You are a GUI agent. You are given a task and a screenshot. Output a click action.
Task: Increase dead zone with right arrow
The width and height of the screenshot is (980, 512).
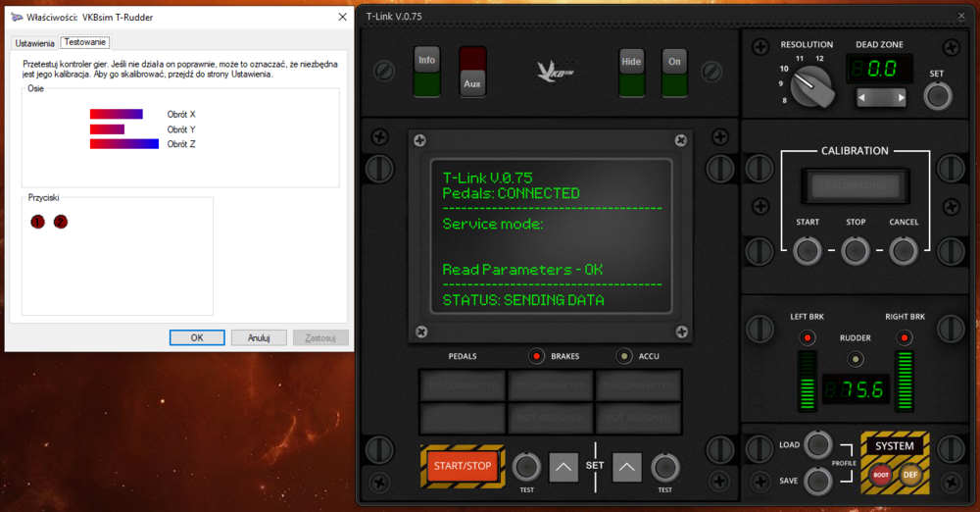point(901,98)
